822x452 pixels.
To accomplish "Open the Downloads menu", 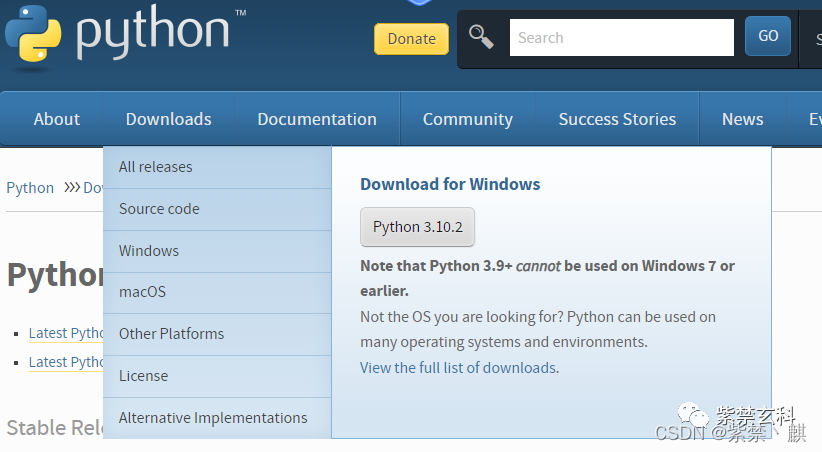I will pyautogui.click(x=169, y=119).
